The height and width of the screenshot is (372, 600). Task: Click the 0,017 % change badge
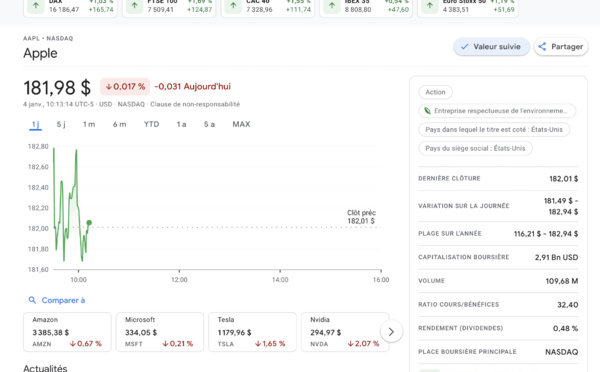pyautogui.click(x=125, y=87)
